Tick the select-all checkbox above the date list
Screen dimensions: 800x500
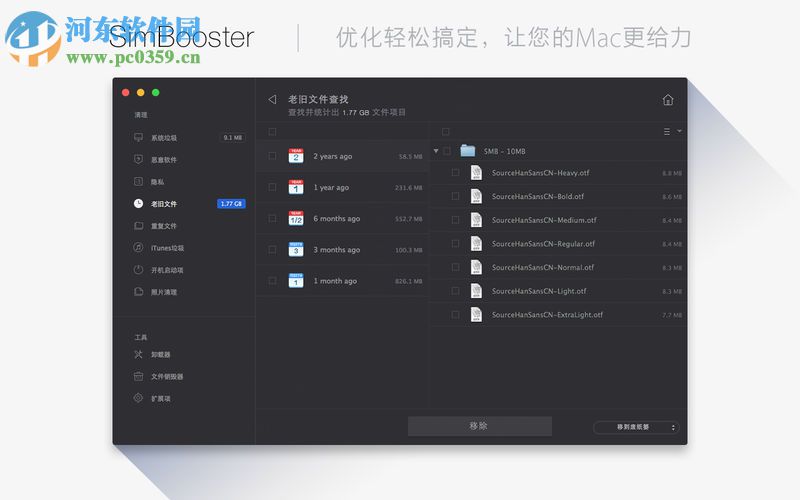pyautogui.click(x=272, y=132)
